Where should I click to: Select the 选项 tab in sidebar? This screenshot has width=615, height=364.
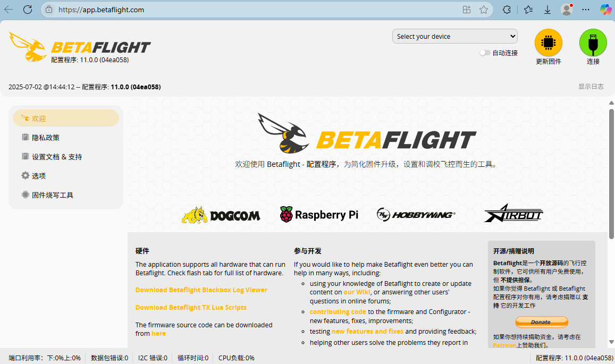pyautogui.click(x=39, y=176)
